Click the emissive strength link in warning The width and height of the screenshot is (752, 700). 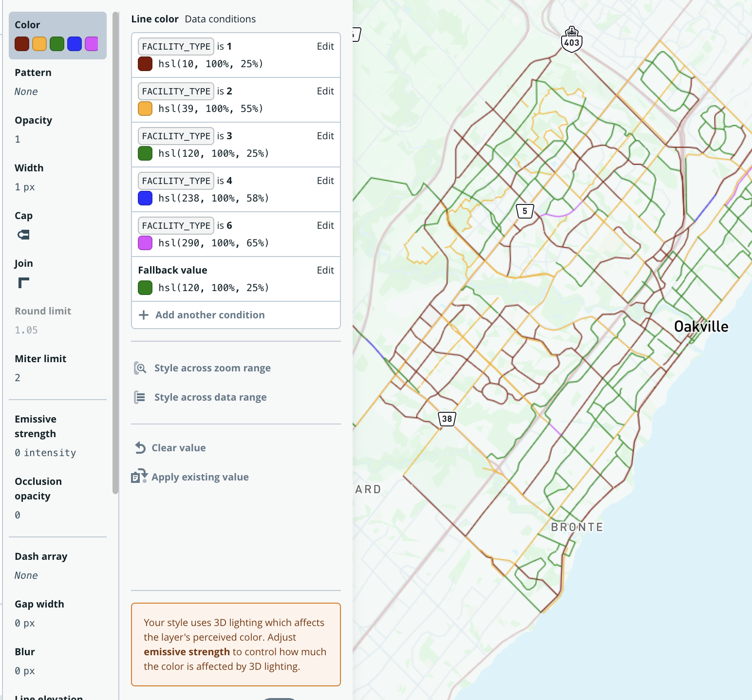point(187,652)
